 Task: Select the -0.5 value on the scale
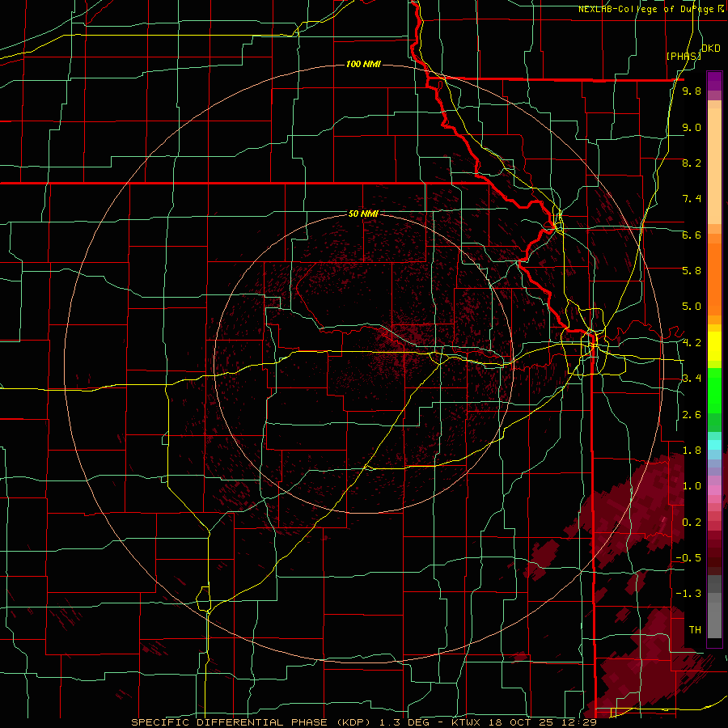point(688,558)
